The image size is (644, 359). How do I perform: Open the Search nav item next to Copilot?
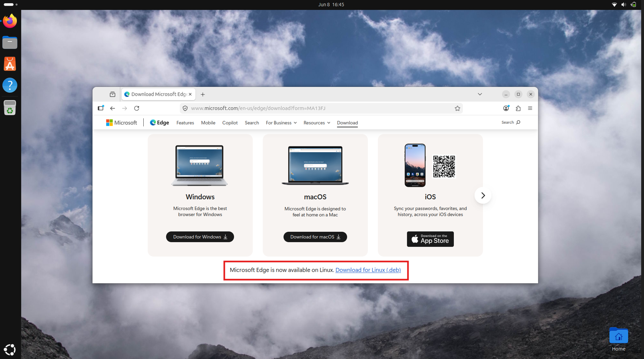click(252, 123)
